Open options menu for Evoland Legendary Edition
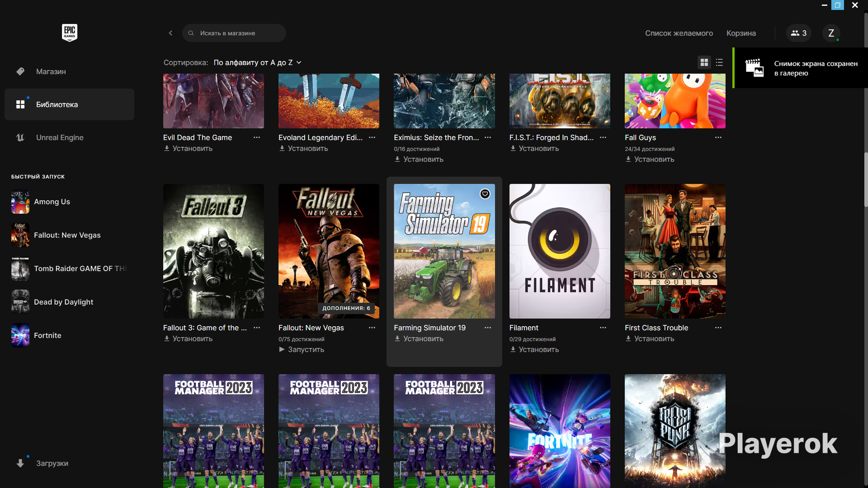868x488 pixels. point(372,138)
